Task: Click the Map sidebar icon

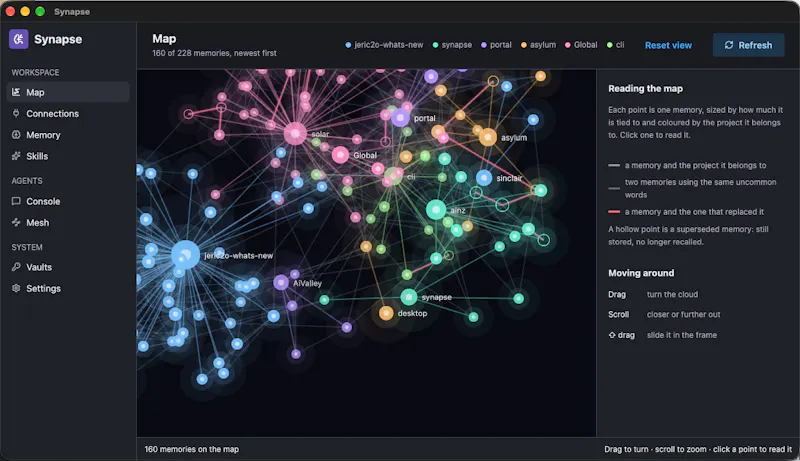Action: coord(16,92)
